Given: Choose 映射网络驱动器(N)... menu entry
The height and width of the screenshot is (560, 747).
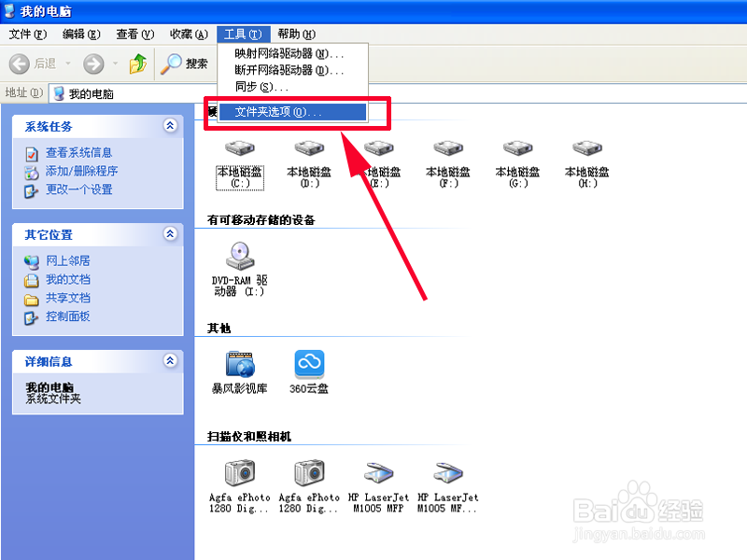Looking at the screenshot, I should [292, 53].
